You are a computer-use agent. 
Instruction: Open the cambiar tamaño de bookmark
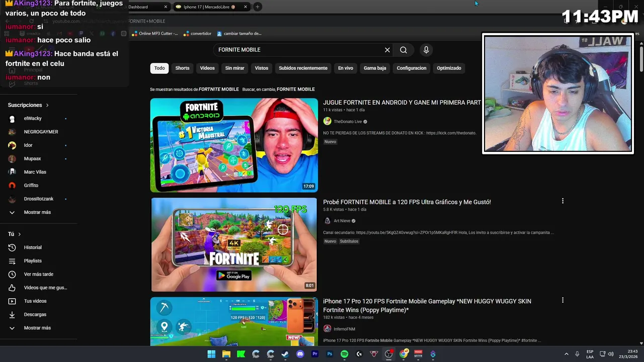coord(239,34)
